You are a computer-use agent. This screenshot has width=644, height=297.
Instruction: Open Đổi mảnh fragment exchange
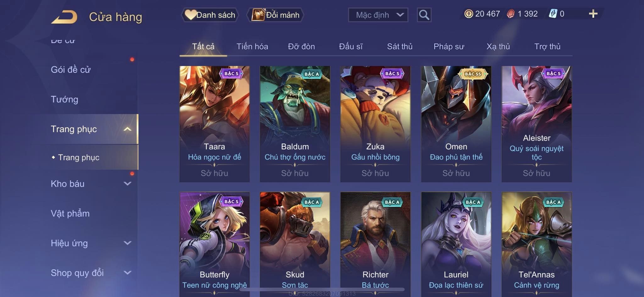tap(275, 15)
